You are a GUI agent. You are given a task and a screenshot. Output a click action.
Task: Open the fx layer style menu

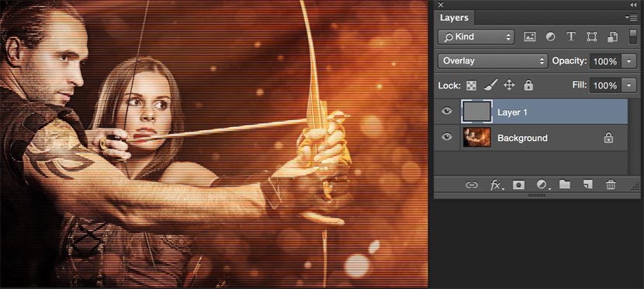(x=496, y=185)
